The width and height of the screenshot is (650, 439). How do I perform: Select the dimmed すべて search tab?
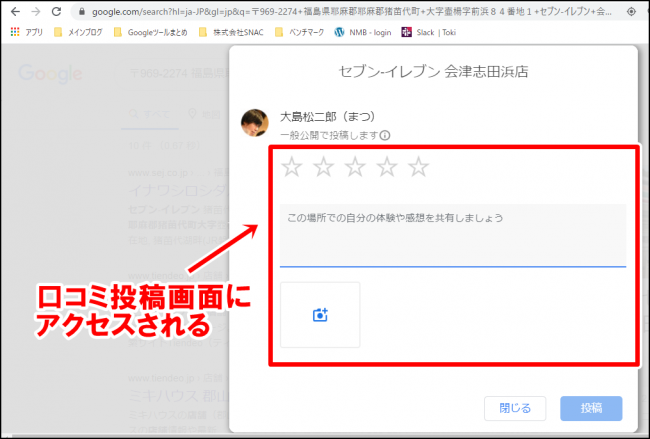coord(149,114)
